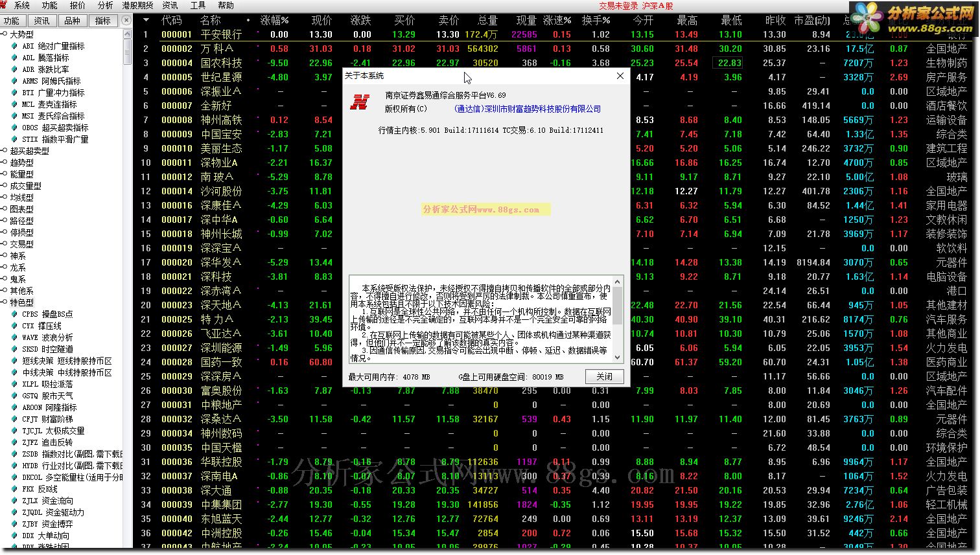Image resolution: width=980 pixels, height=555 pixels.
Task: Open the 港股期货 menu
Action: pos(137,5)
